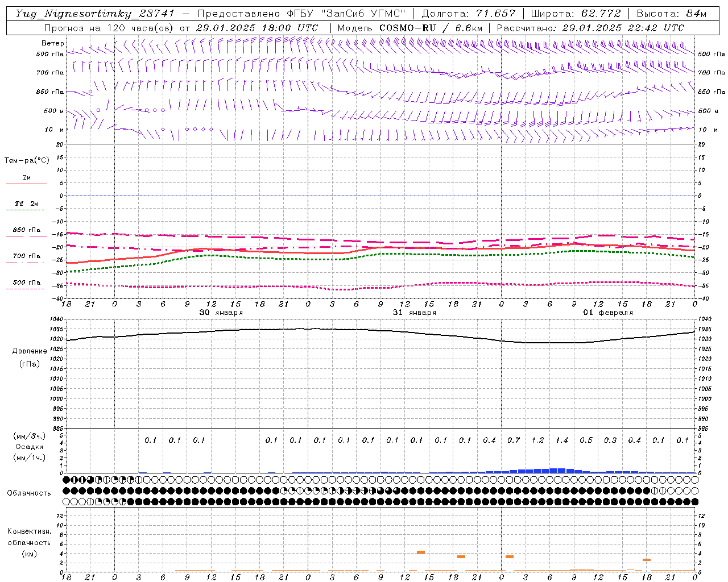Click the 700 гПа temperature legend entry
This screenshot has width=728, height=582.
pyautogui.click(x=27, y=256)
